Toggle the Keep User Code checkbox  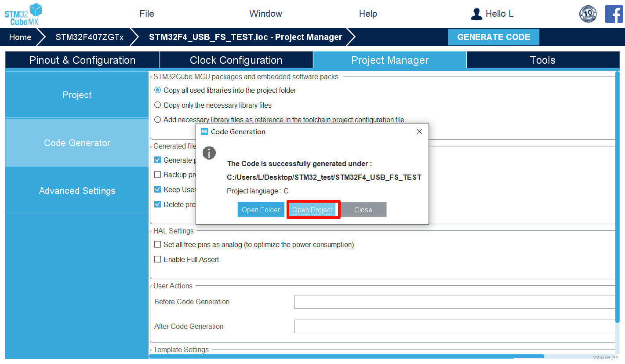pyautogui.click(x=158, y=189)
